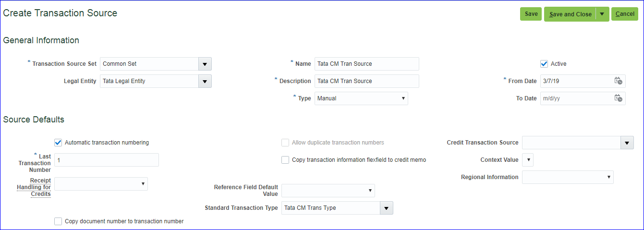Open the From Date calendar picker
The width and height of the screenshot is (644, 230).
point(619,81)
